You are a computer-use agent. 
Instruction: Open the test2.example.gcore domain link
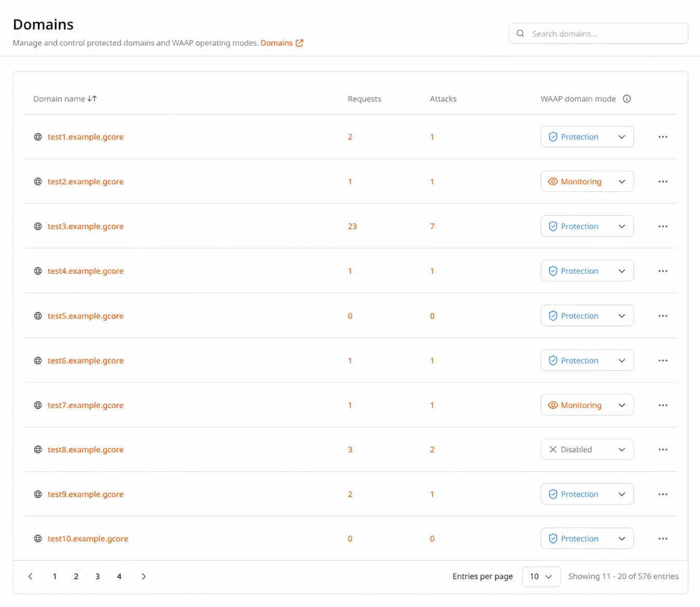coord(86,181)
